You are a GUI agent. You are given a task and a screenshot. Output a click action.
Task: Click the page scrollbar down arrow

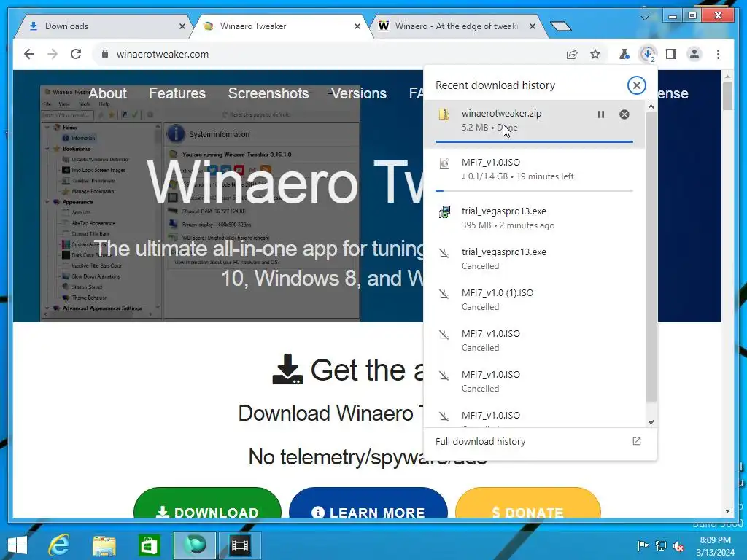click(x=727, y=511)
